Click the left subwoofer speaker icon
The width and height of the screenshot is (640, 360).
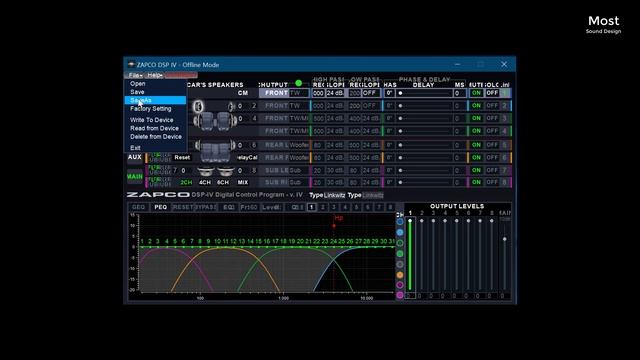pos(205,171)
